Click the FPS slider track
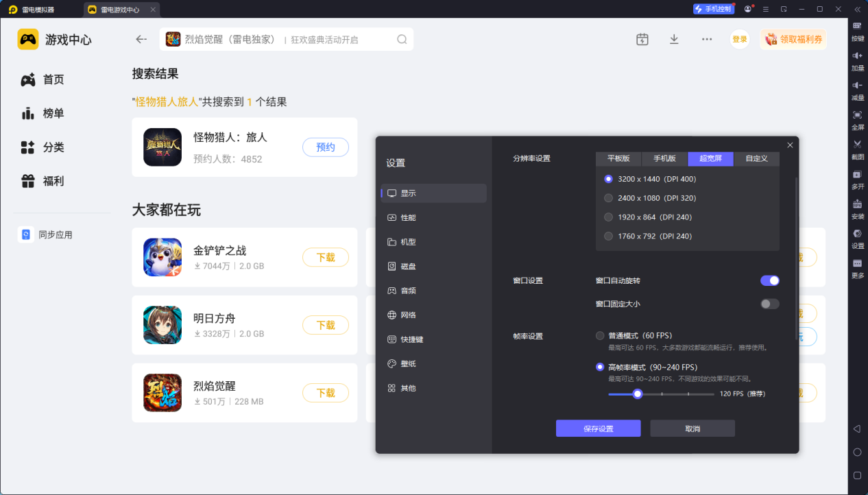This screenshot has height=495, width=868. pos(679,394)
